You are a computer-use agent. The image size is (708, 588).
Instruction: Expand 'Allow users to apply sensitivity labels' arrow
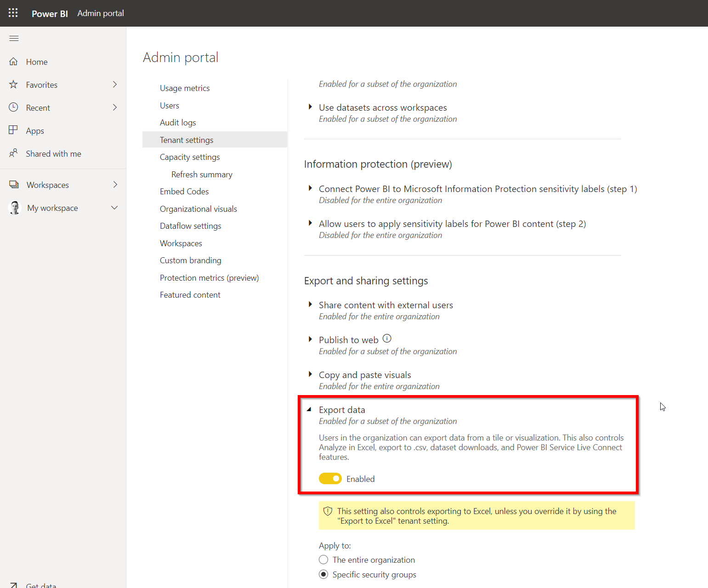310,223
